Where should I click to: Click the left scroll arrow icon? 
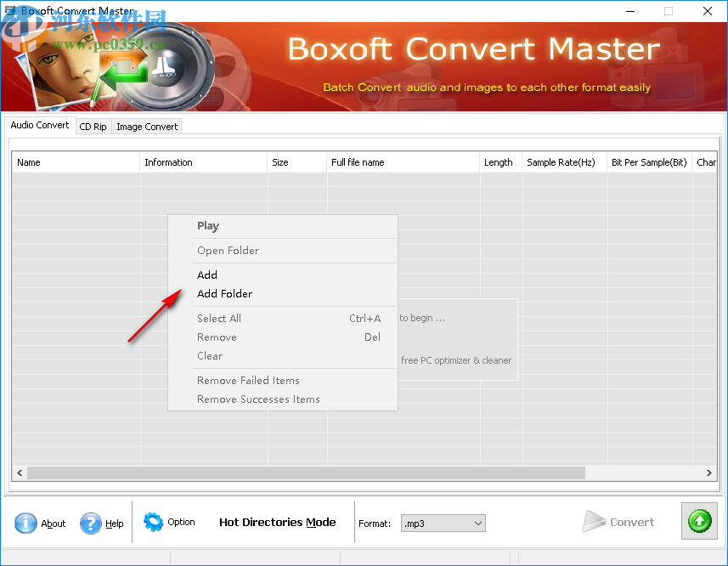[19, 473]
